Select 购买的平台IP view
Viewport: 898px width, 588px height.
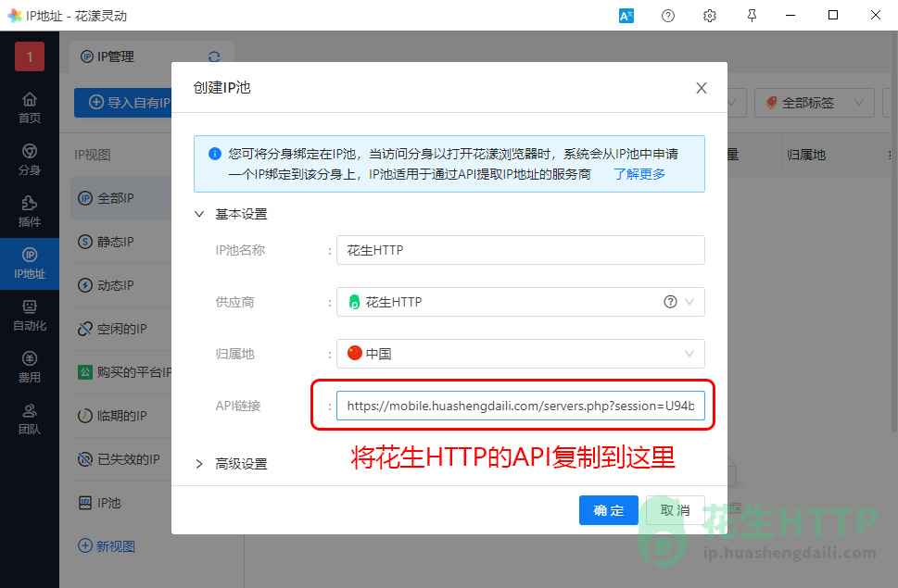click(120, 372)
